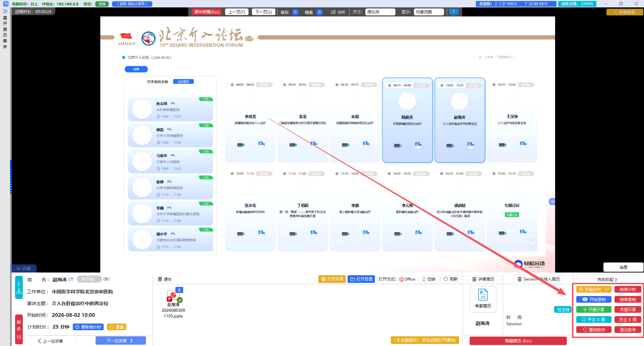The image size is (644, 346).
Task: Click the 打开共享 open share button
Action: (332, 279)
